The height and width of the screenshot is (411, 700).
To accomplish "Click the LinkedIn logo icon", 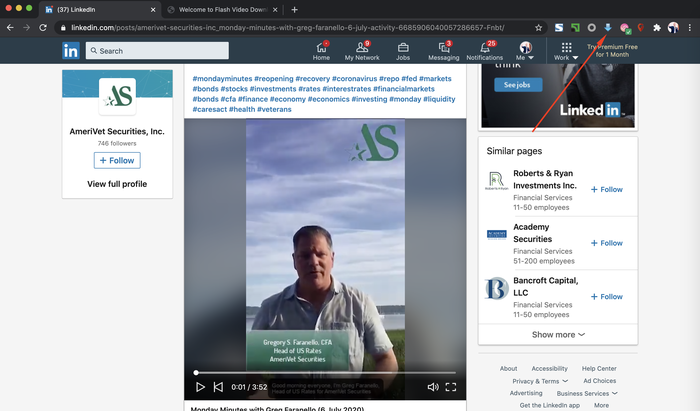I will click(x=71, y=50).
